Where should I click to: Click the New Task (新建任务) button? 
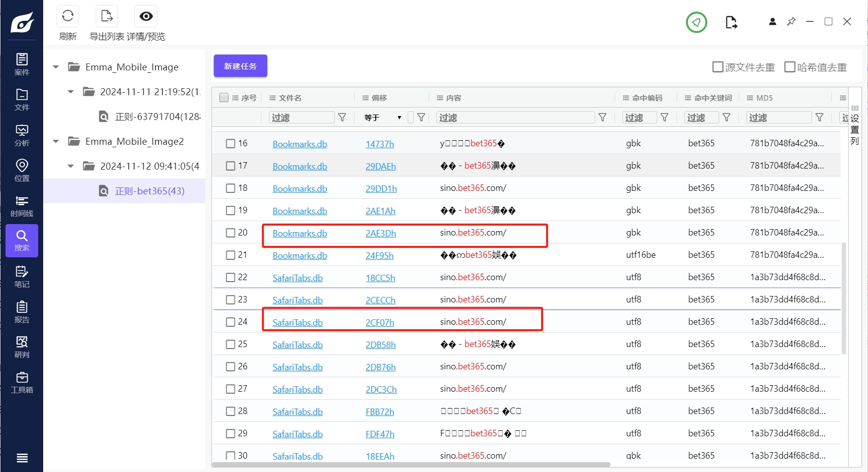pos(241,66)
